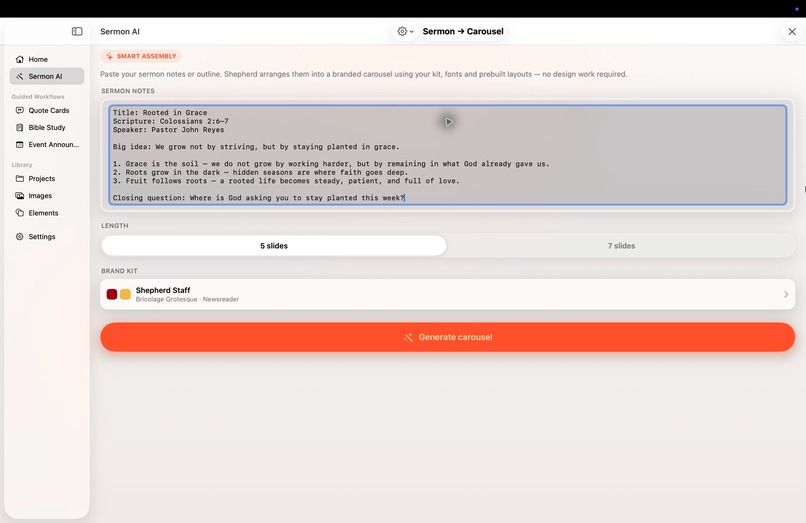Close the Sermon to Carousel panel

tap(792, 31)
